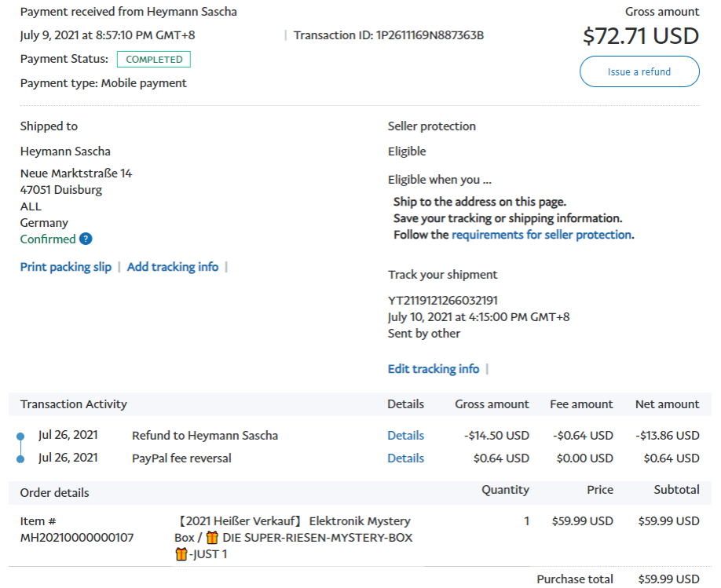Select the timeline dot for the refund entry
Image resolution: width=721 pixels, height=588 pixels.
(21, 436)
